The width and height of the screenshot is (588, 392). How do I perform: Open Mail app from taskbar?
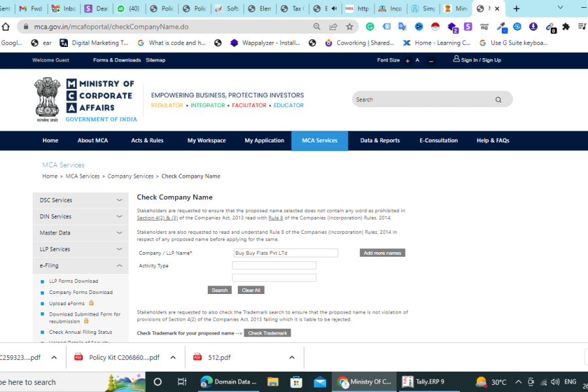[320, 382]
